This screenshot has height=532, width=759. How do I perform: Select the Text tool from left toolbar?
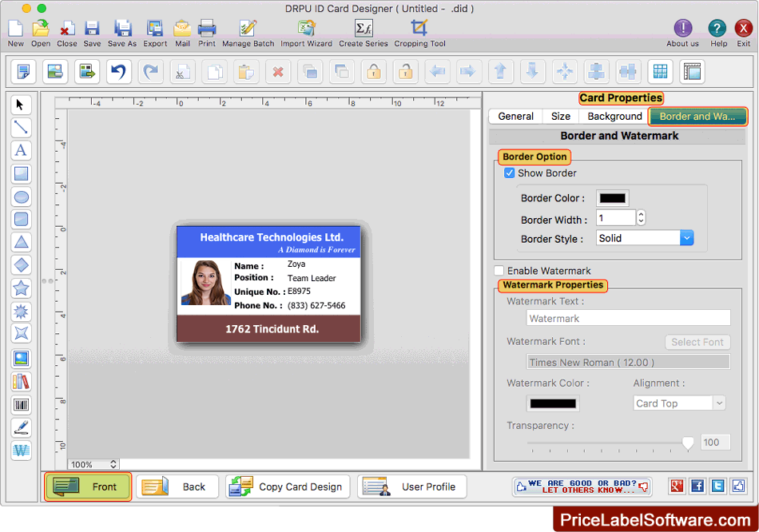tap(21, 150)
